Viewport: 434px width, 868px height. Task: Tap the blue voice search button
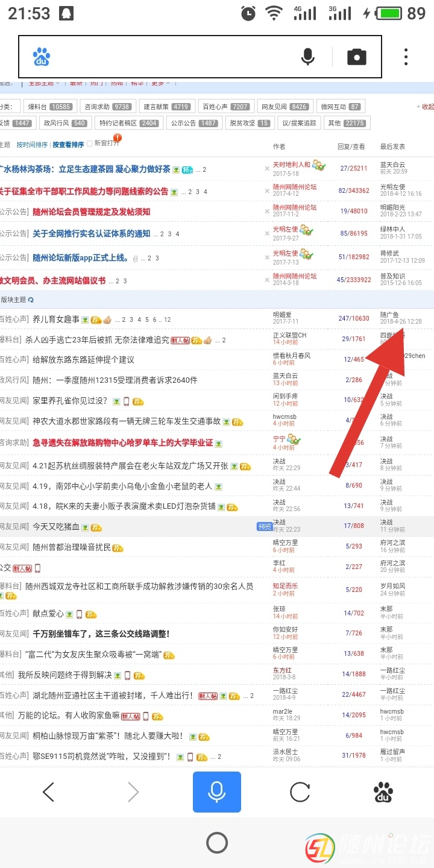pos(217,792)
